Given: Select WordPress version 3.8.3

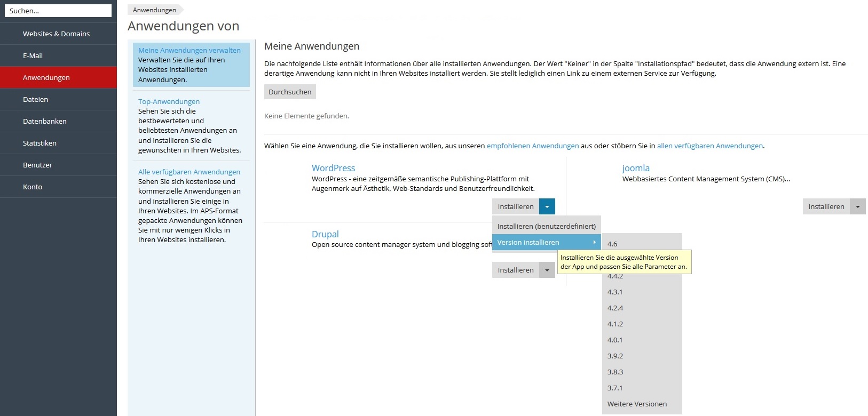Looking at the screenshot, I should tap(642, 372).
